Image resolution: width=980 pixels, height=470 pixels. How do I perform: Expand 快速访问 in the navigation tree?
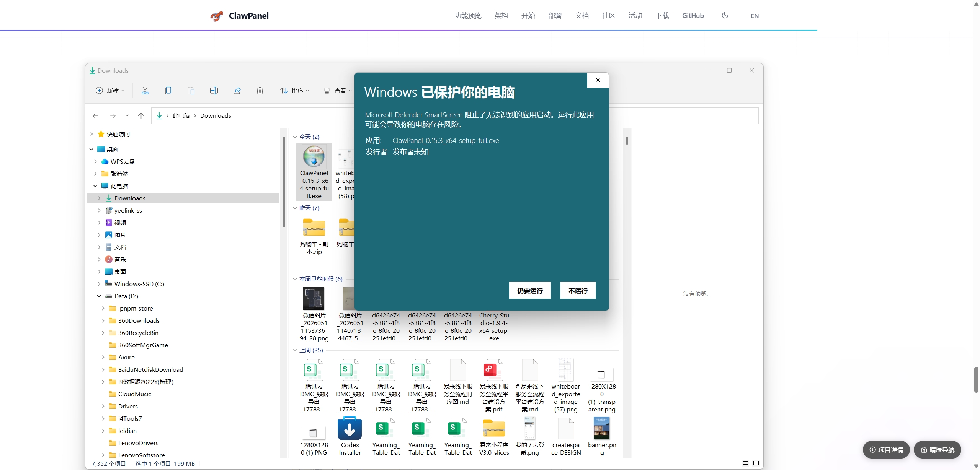pos(91,134)
